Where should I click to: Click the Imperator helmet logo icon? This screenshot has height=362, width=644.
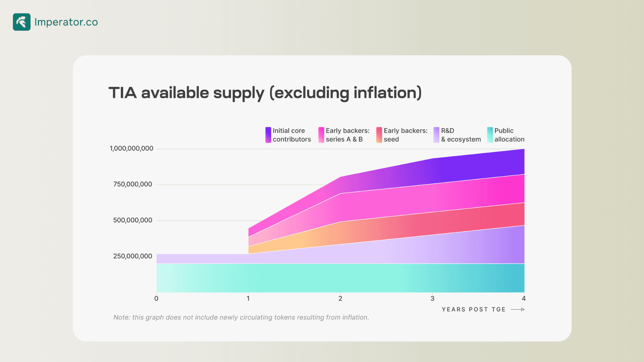click(x=22, y=22)
